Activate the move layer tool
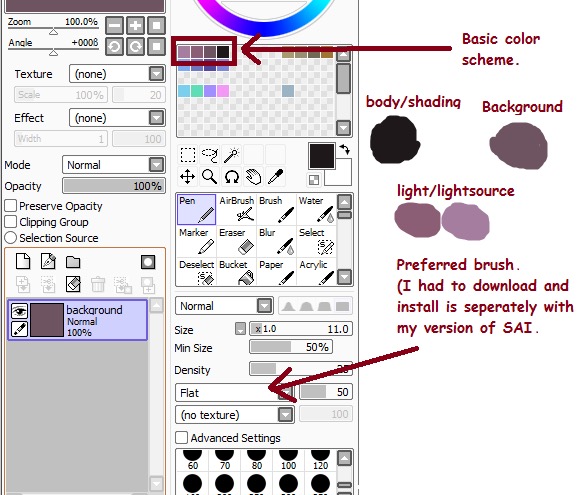Screen dimensions: 586x495 pyautogui.click(x=188, y=177)
